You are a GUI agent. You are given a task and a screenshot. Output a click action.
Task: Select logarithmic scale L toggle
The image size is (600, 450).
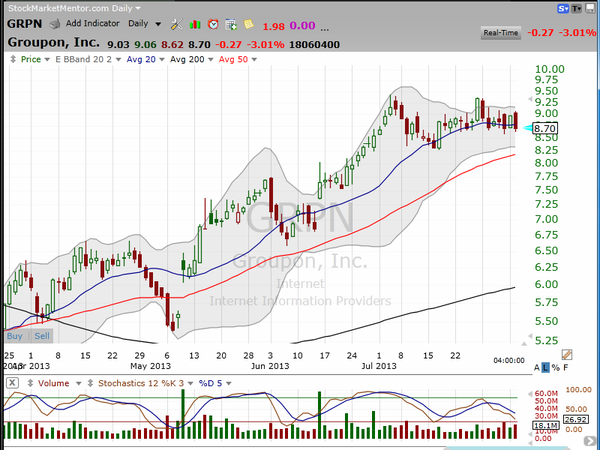click(545, 368)
